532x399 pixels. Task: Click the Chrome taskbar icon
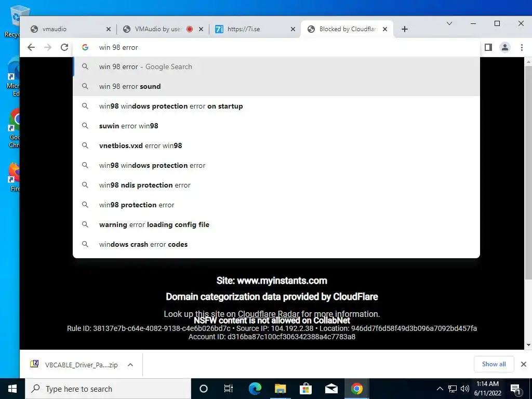pos(356,389)
